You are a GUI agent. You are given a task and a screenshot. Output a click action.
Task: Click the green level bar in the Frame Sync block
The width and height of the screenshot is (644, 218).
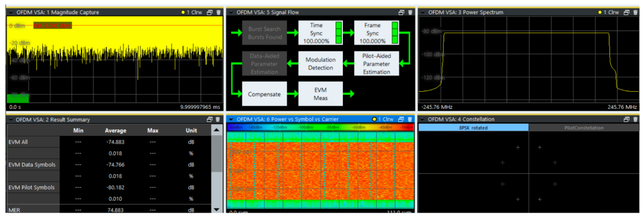[x=395, y=33]
